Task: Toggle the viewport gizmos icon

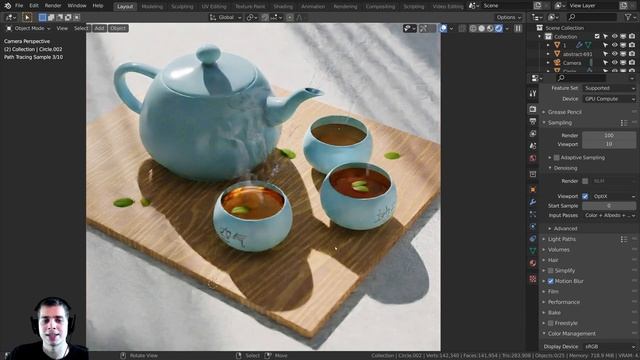Action: tap(423, 28)
